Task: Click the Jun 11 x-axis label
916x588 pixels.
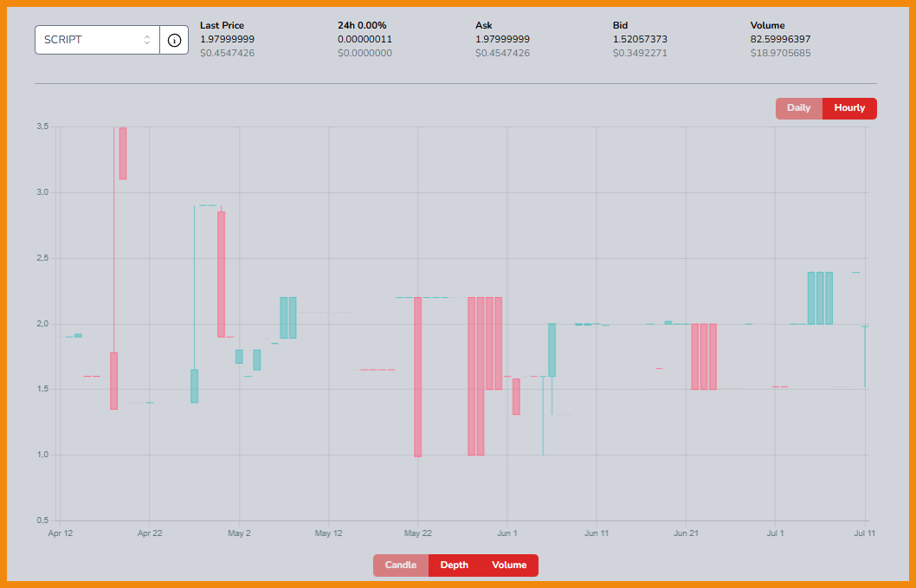Action: (597, 533)
